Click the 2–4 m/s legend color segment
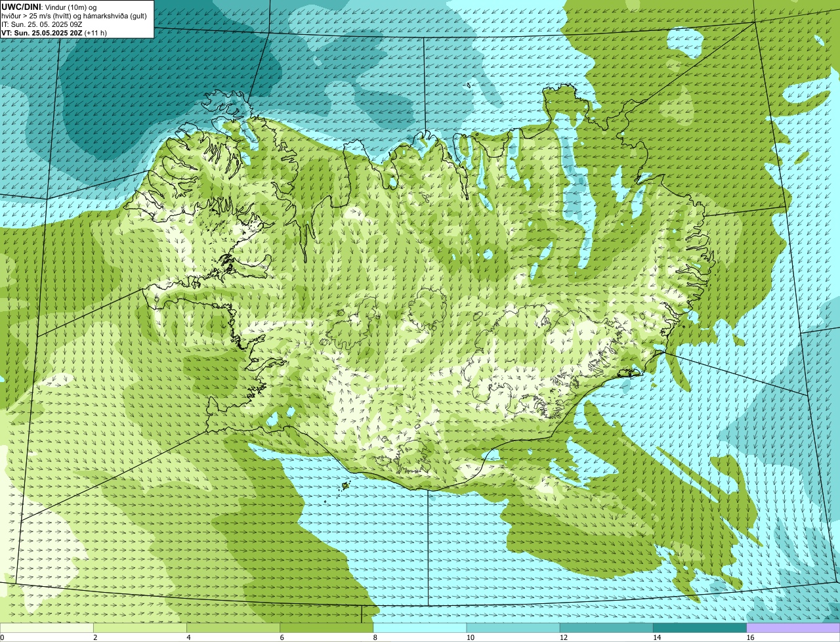This screenshot has width=840, height=642. coord(140,628)
